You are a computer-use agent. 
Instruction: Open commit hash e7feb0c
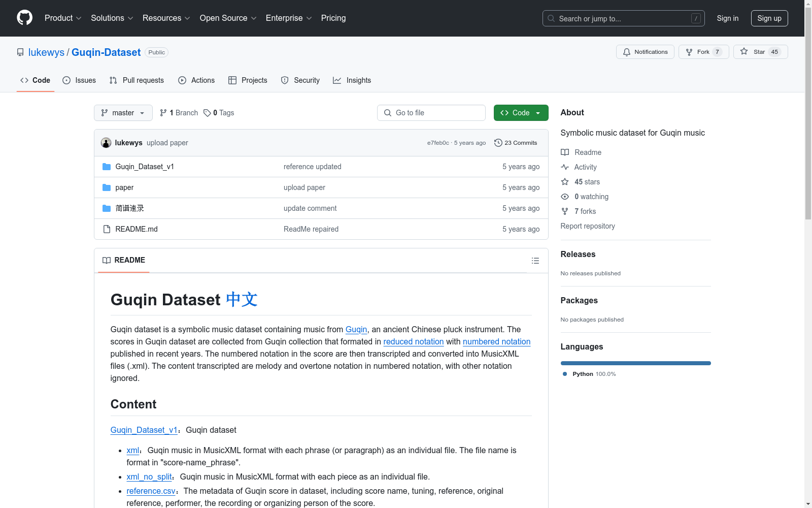click(x=438, y=143)
